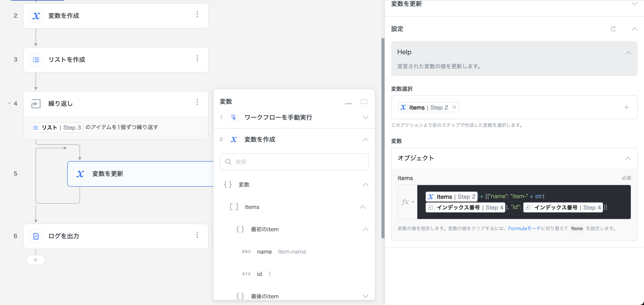Click the document icon on step 6 ログを出力
The height and width of the screenshot is (305, 644).
36,236
